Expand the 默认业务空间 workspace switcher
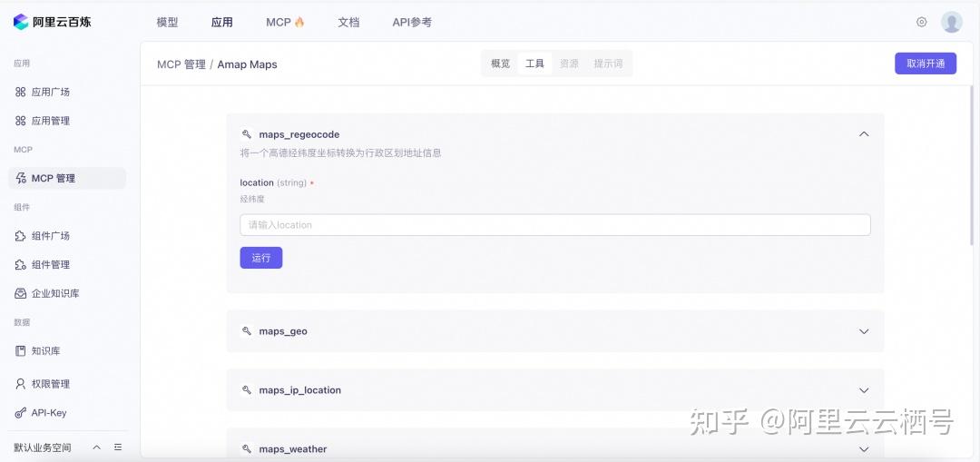The height and width of the screenshot is (462, 980). pyautogui.click(x=97, y=447)
